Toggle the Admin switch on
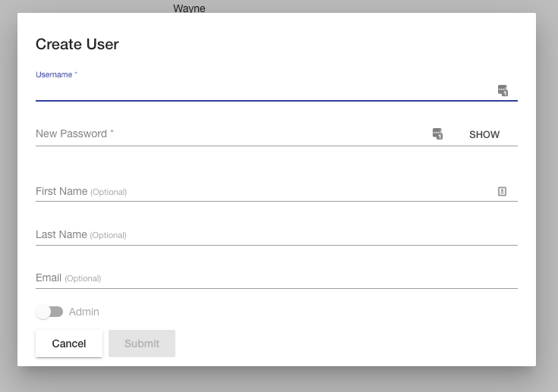The image size is (558, 392). click(49, 312)
